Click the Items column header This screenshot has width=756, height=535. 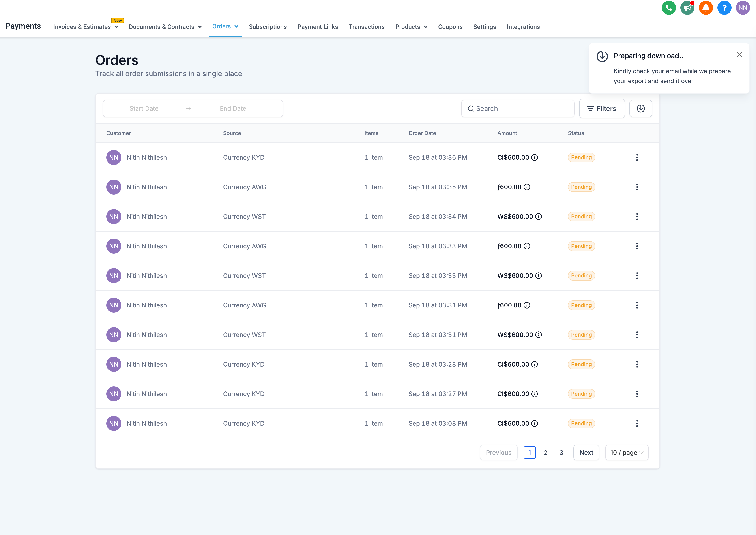371,133
